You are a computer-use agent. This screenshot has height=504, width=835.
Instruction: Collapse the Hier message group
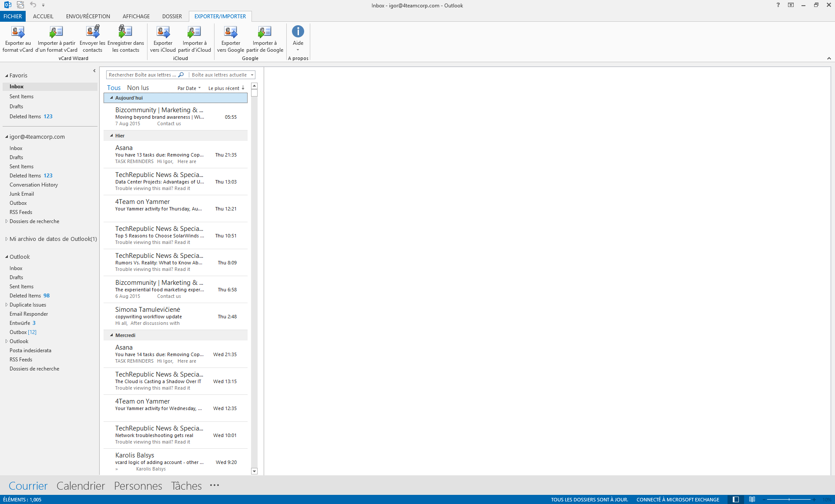[x=111, y=136]
